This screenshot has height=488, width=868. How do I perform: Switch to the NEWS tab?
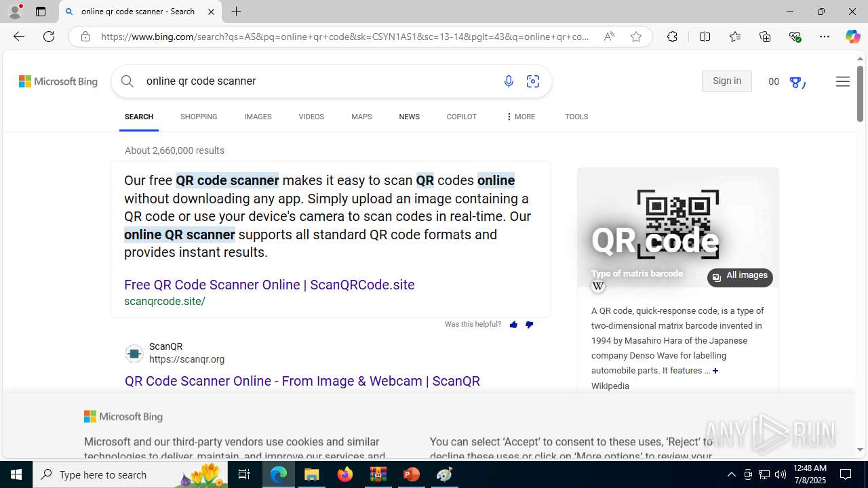tap(409, 117)
